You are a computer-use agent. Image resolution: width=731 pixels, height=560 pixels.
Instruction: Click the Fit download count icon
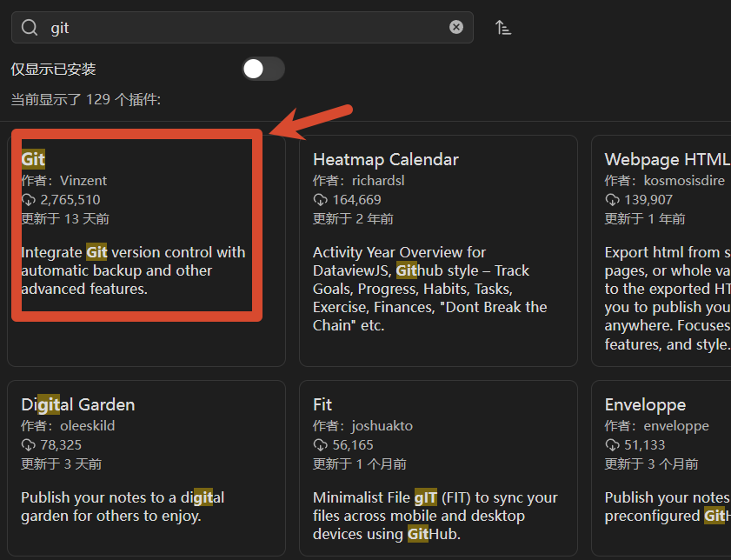(x=320, y=445)
